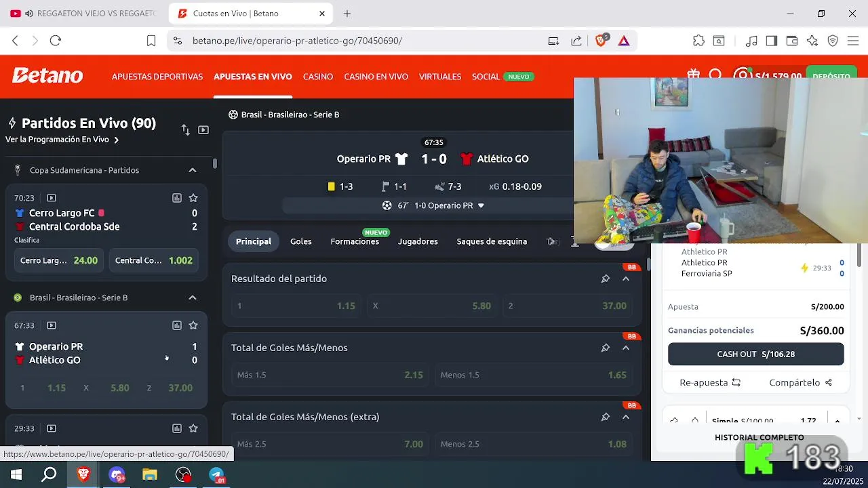The height and width of the screenshot is (488, 868).
Task: Click video filter icon beside Partidos En Vivo
Action: tap(203, 129)
